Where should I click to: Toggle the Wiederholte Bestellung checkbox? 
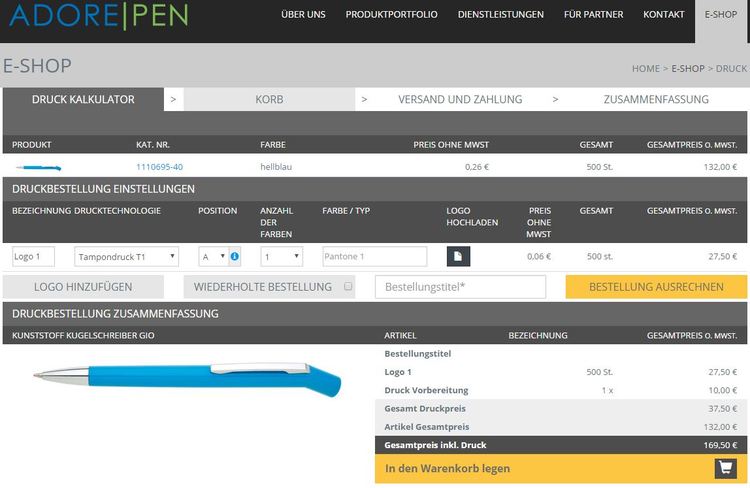pyautogui.click(x=348, y=286)
